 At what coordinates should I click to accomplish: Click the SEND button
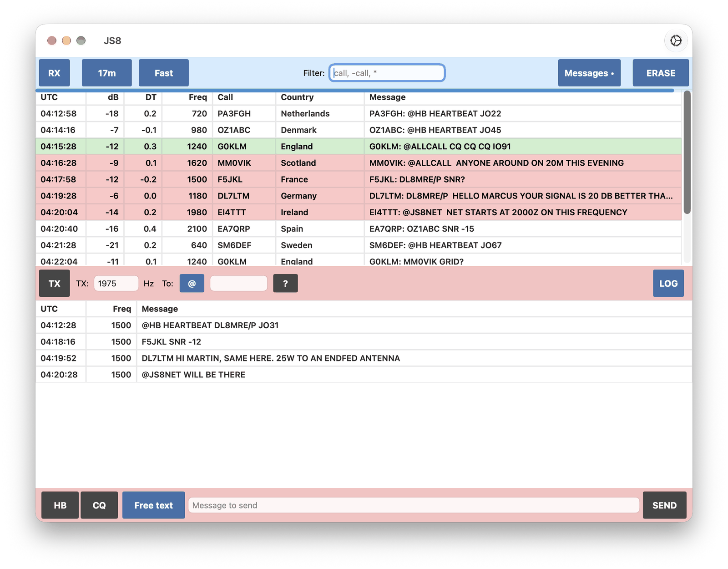click(x=664, y=505)
